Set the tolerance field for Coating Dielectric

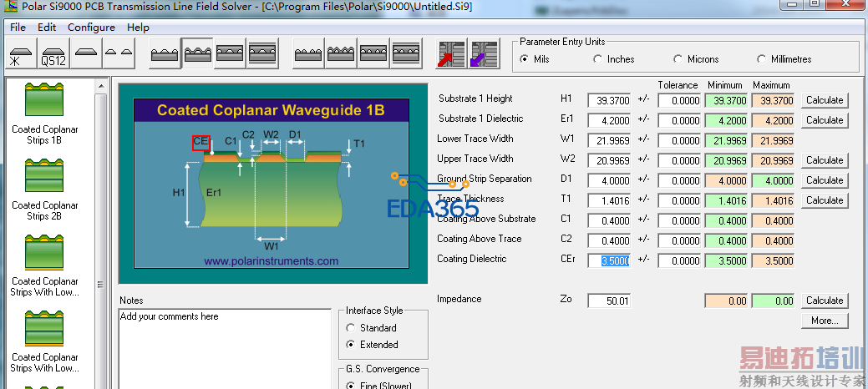coord(679,260)
